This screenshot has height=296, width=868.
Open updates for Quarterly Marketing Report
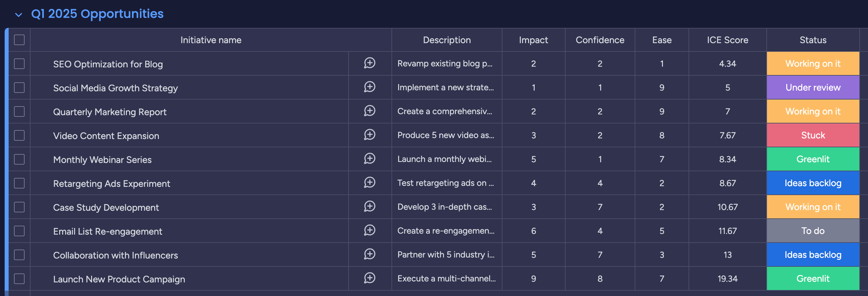pos(370,111)
